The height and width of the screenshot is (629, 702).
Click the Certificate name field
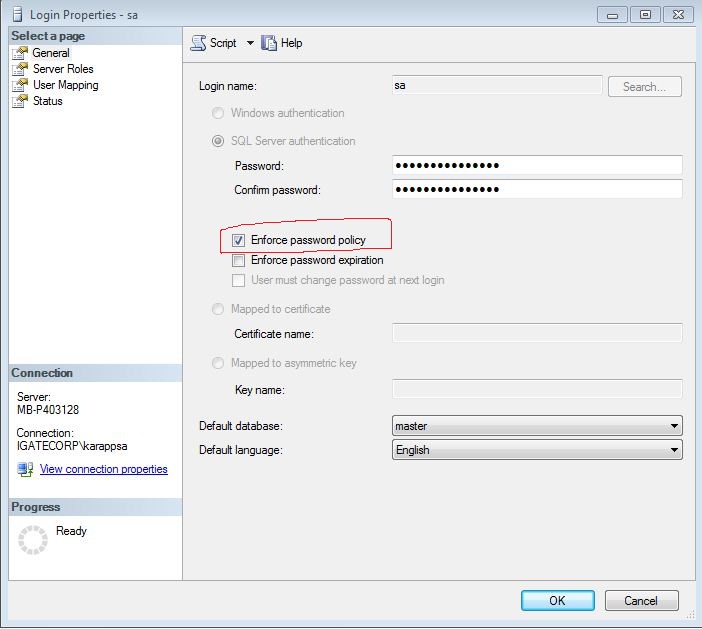tap(537, 333)
